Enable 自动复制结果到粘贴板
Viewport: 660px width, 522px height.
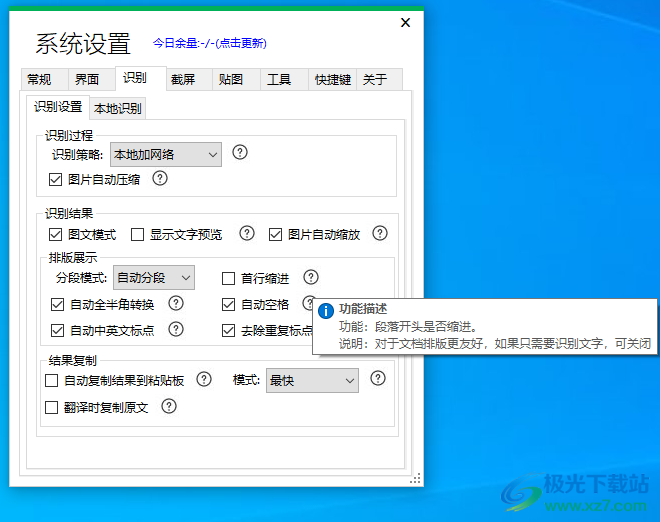[51, 381]
